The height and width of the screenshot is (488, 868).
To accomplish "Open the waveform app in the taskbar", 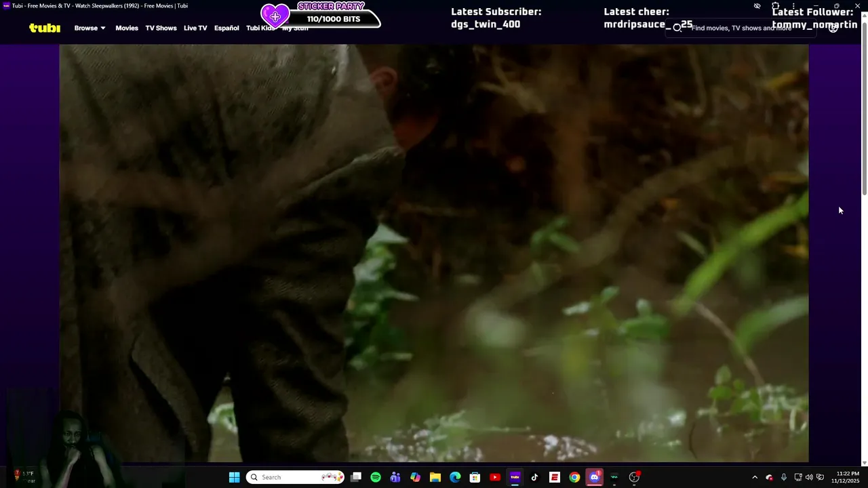I will point(614,477).
